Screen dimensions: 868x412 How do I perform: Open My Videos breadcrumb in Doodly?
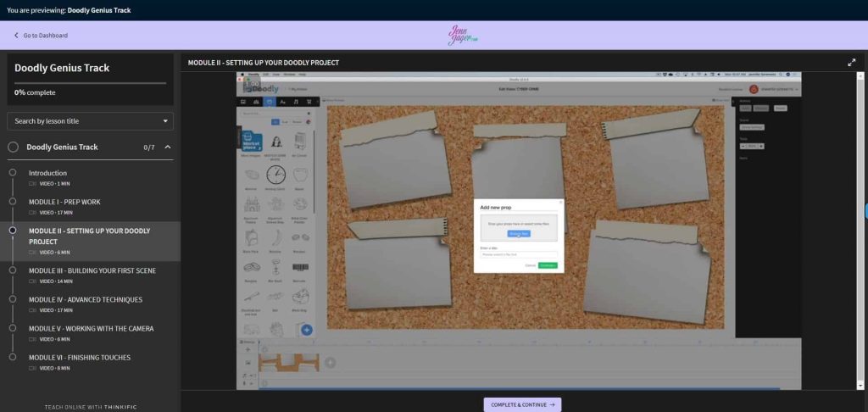(298, 89)
